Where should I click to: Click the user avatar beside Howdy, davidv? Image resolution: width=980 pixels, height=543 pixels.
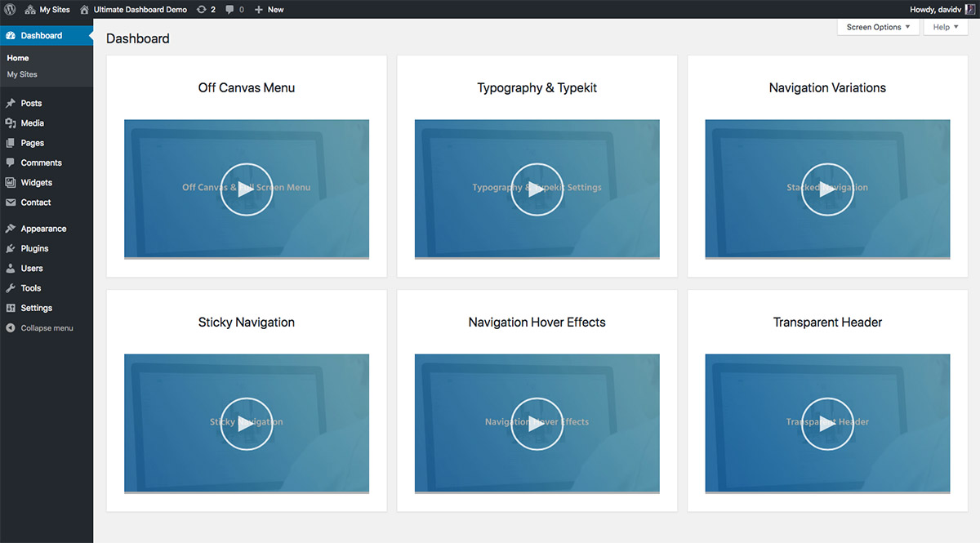click(969, 9)
